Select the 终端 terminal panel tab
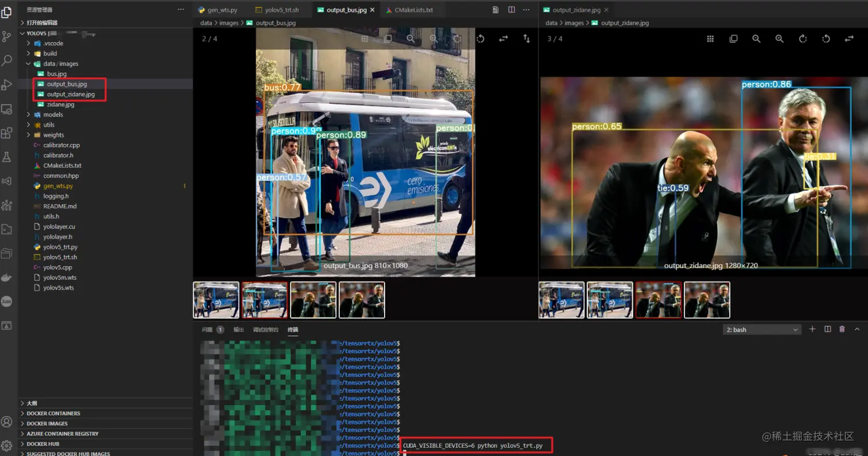The image size is (868, 456). click(x=293, y=330)
